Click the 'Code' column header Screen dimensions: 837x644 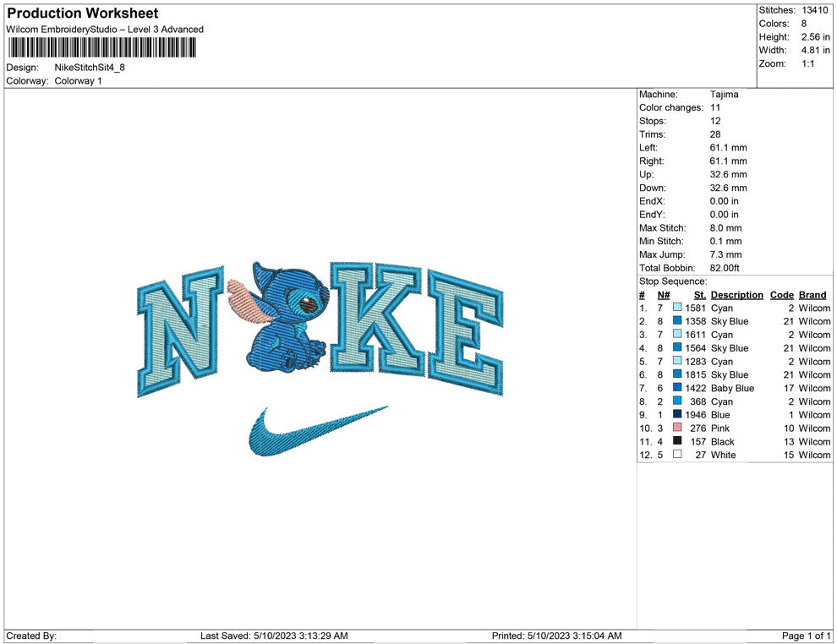(x=781, y=294)
